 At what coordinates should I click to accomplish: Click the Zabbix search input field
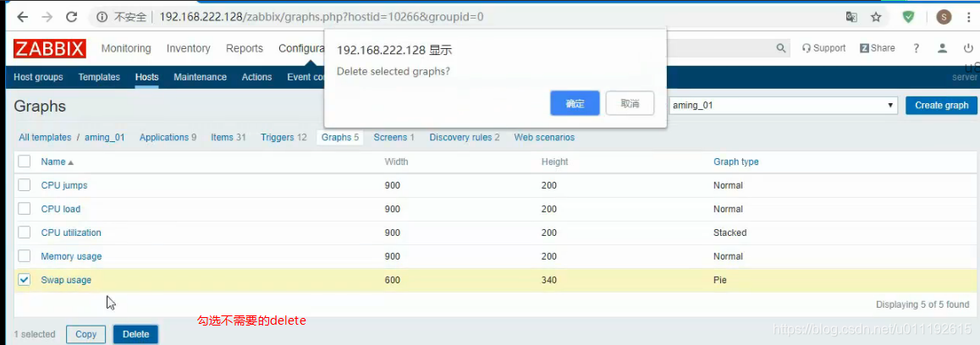coord(718,48)
